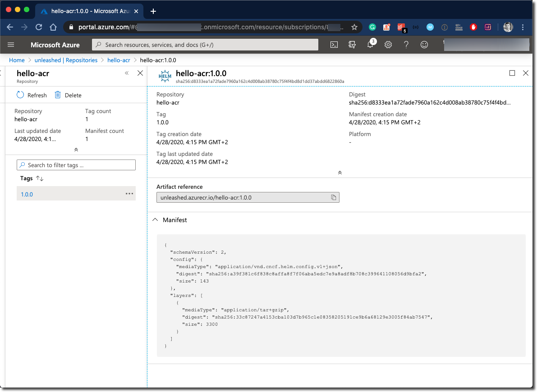
Task: Open Chrome three-dot menu
Action: click(523, 27)
